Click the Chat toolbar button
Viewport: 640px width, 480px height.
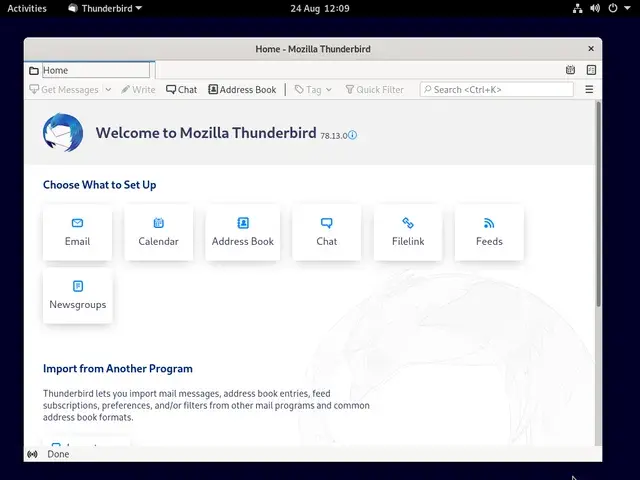(182, 89)
